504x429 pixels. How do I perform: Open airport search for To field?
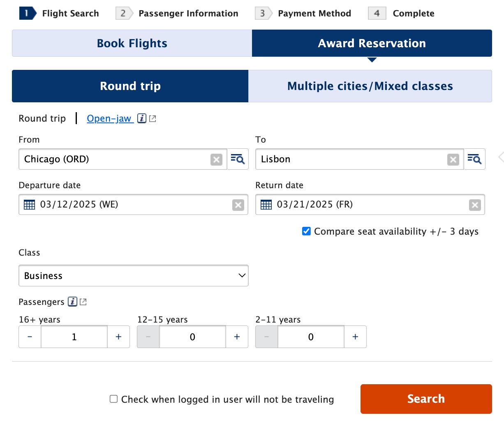(x=474, y=159)
